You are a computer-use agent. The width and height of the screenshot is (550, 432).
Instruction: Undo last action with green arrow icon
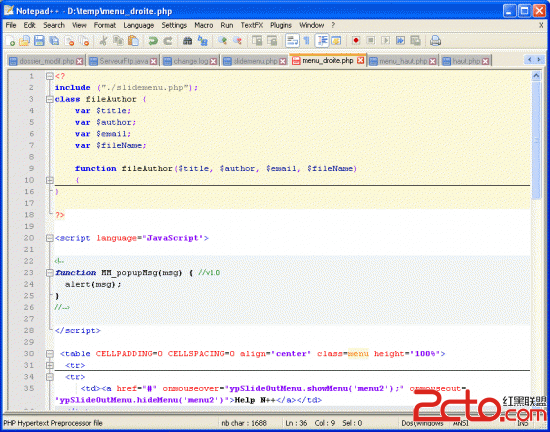pyautogui.click(x=153, y=41)
